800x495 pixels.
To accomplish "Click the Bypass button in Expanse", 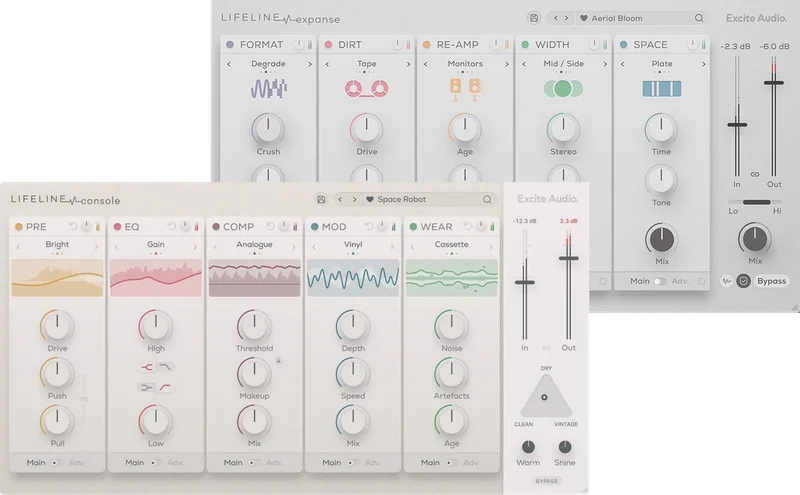I will (x=771, y=281).
